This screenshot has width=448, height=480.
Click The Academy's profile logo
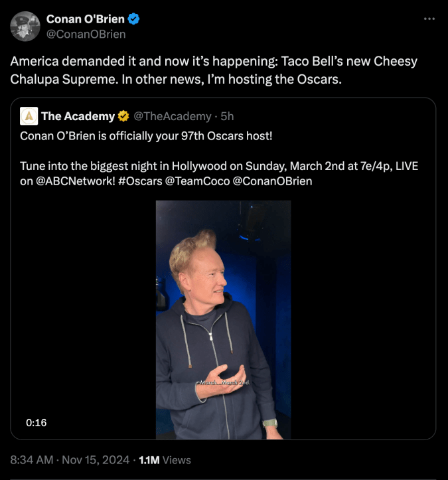[x=29, y=116]
